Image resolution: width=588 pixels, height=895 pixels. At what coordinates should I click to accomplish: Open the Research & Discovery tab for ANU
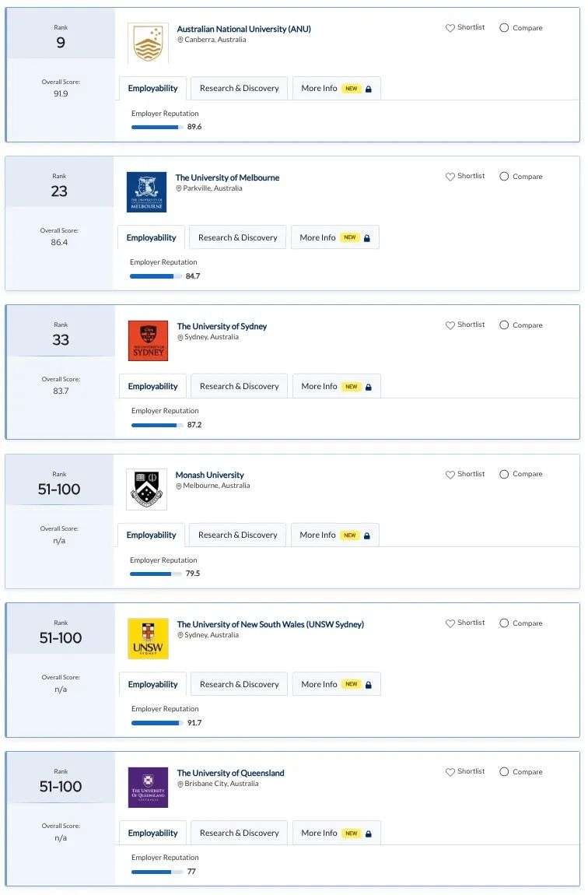(239, 89)
